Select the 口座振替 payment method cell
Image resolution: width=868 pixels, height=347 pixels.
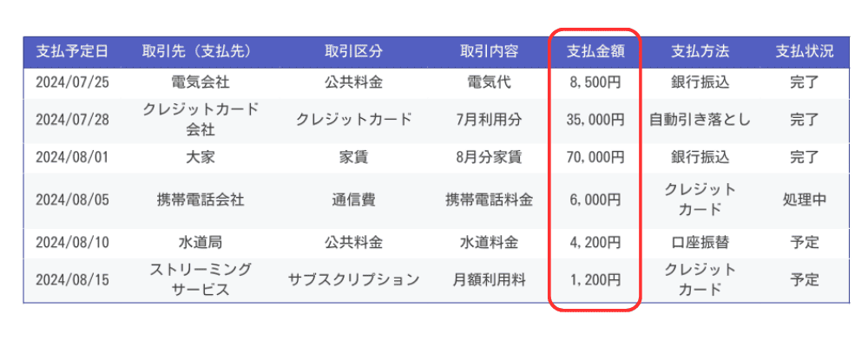700,242
